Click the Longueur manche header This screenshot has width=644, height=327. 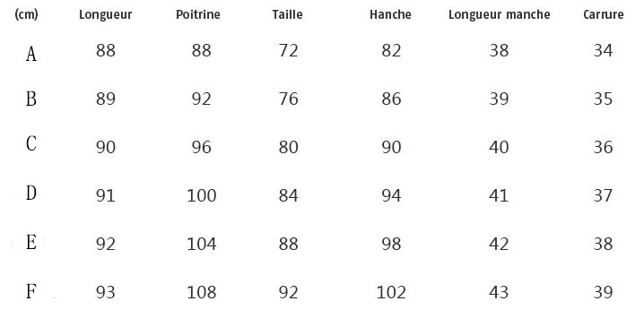coord(499,14)
